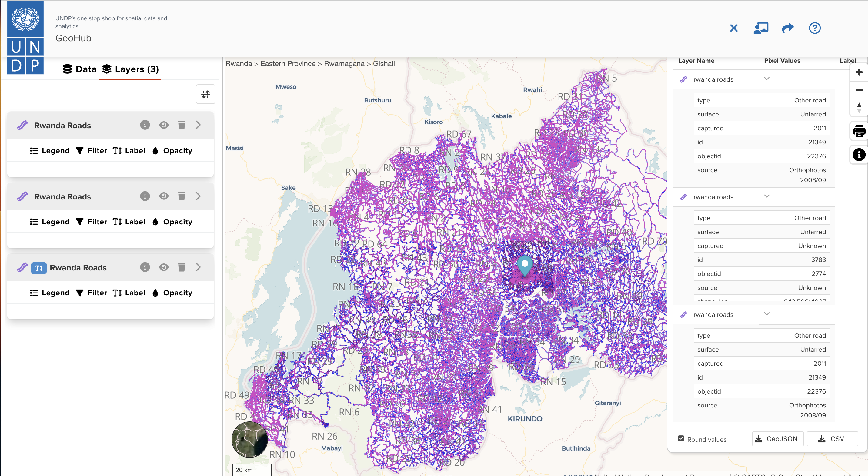Toggle visibility of third Rwanda Roads layer
The image size is (868, 476).
tap(164, 267)
